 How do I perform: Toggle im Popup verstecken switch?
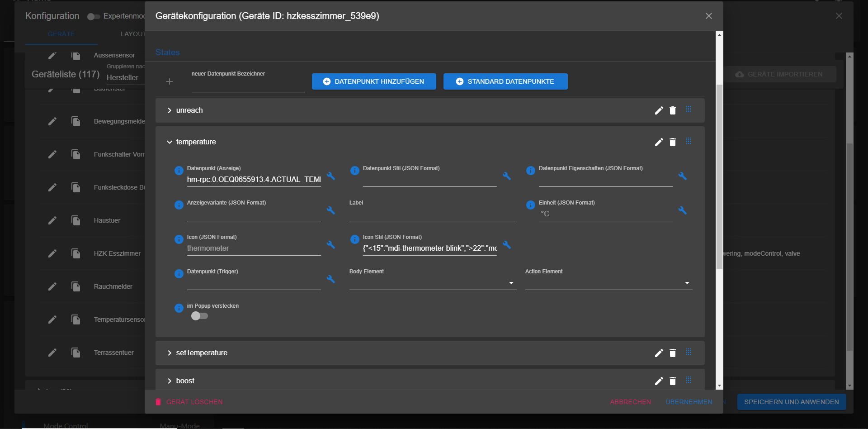[199, 316]
